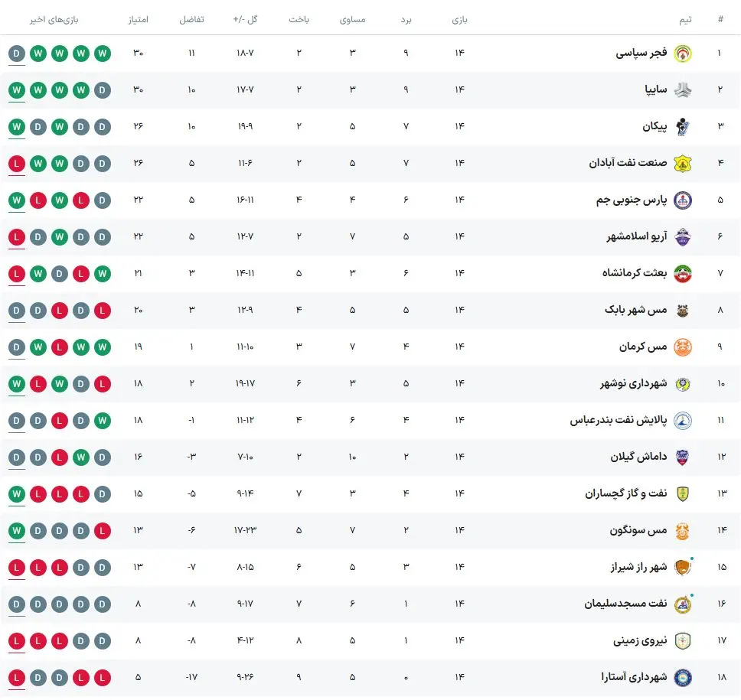741x700 pixels.
Task: Select the مس کرمان orange logo
Action: click(x=682, y=347)
